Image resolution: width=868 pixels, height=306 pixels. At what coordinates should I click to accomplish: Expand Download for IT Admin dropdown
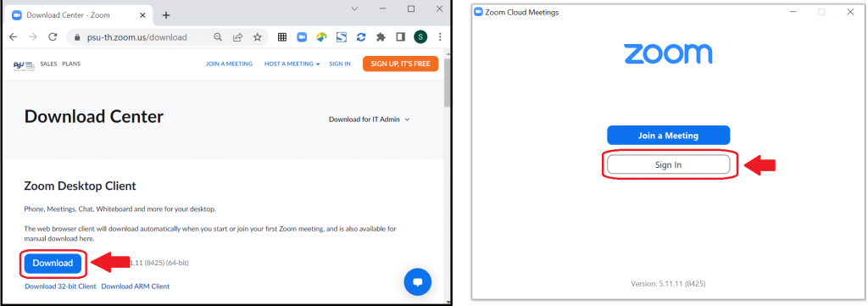[370, 120]
